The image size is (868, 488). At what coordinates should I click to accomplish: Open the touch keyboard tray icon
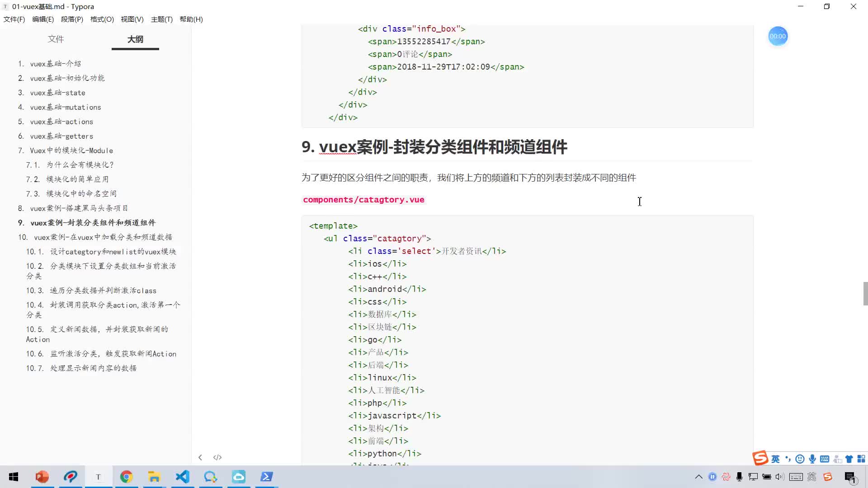[796, 477]
